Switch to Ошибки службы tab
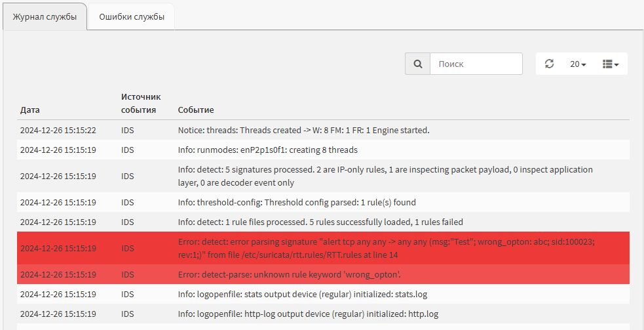Viewport: 644px width, 330px height. pyautogui.click(x=132, y=17)
